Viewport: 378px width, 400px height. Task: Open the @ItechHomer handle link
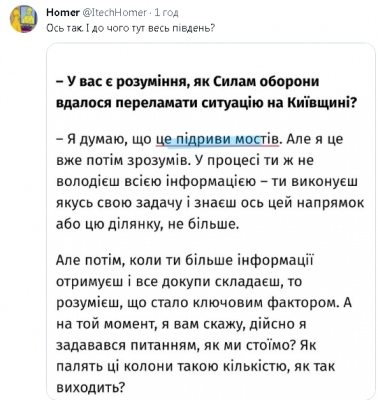[114, 12]
